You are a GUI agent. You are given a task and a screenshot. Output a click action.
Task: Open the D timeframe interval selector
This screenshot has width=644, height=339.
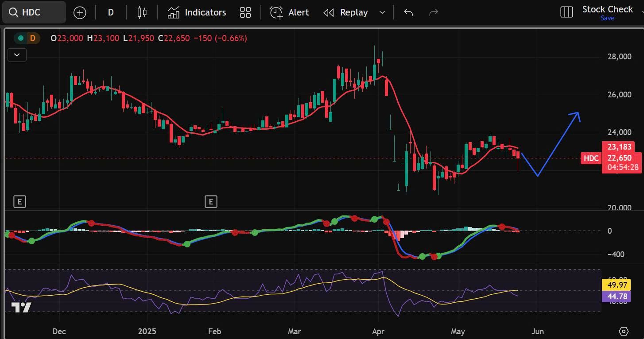(111, 13)
